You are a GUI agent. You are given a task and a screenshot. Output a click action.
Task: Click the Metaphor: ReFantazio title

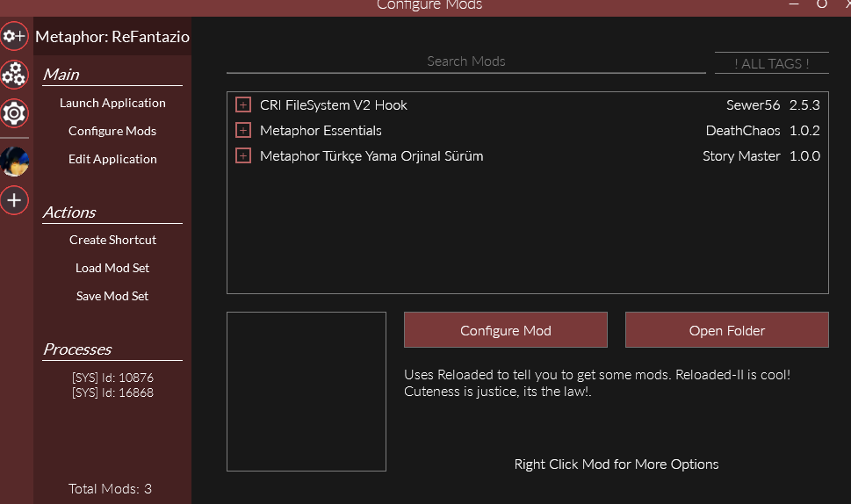coord(112,36)
